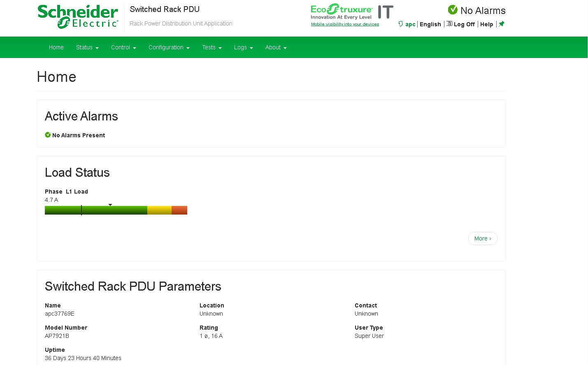This screenshot has height=365, width=588.
Task: Open the Tests dropdown menu
Action: [x=212, y=47]
